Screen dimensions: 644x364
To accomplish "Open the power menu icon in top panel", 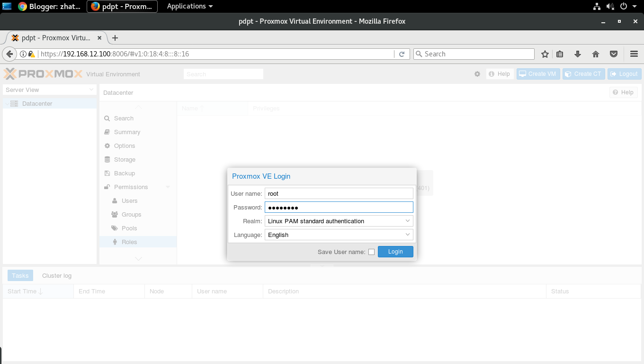I will [x=624, y=6].
